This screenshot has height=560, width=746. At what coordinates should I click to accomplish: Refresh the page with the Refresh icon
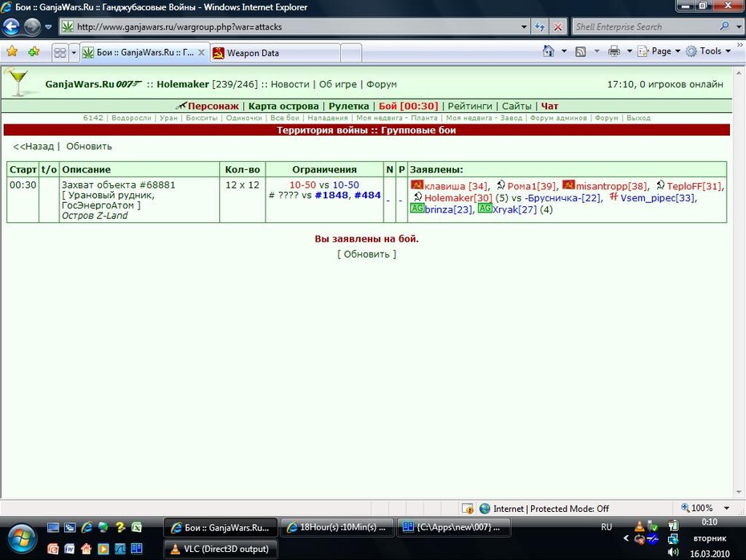point(540,27)
